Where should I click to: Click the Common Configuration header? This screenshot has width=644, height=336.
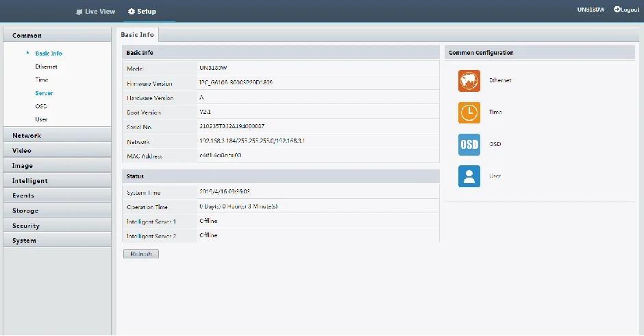coord(540,53)
